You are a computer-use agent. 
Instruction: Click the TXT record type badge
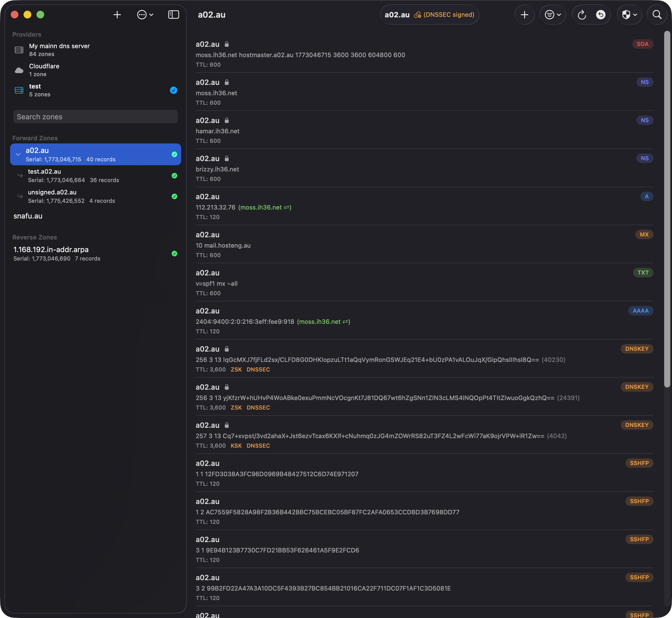tap(643, 273)
